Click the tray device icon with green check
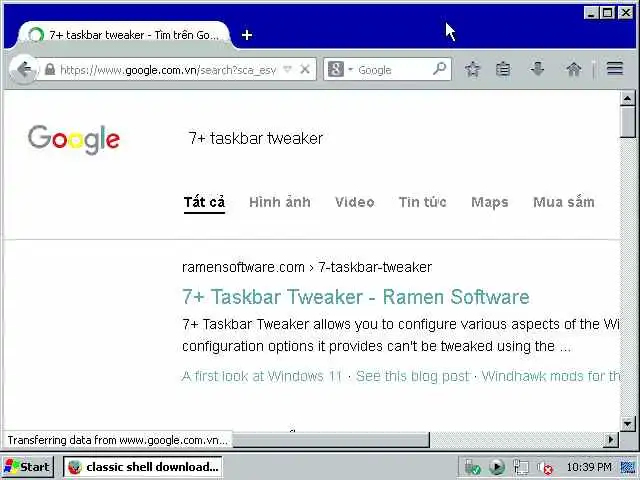The height and width of the screenshot is (480, 640). (473, 467)
